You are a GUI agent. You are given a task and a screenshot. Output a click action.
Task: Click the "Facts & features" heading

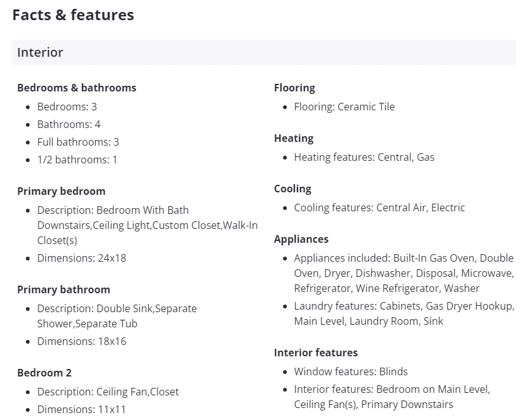point(73,15)
